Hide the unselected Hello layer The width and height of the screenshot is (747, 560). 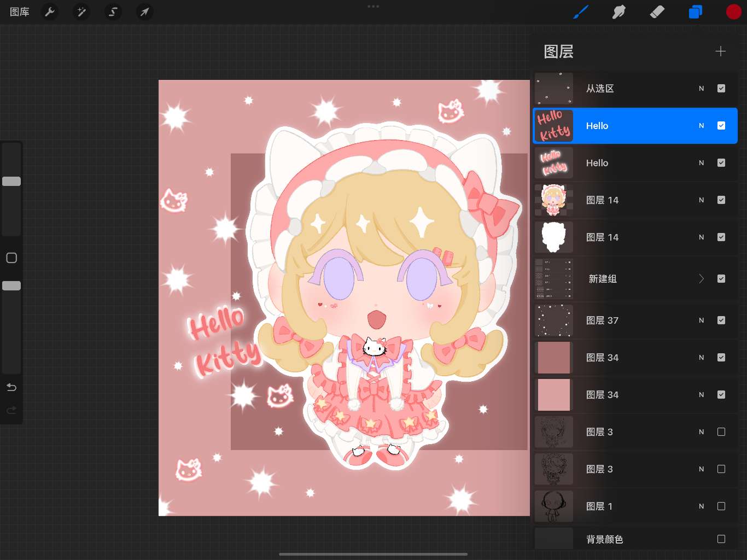(721, 162)
